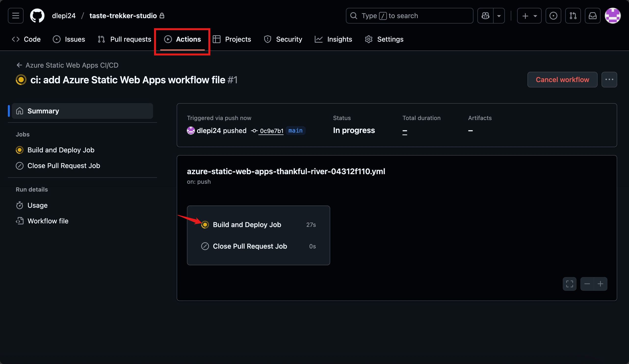Open commit 0c9e7b1 link
Viewport: 629px width, 364px height.
pos(271,131)
